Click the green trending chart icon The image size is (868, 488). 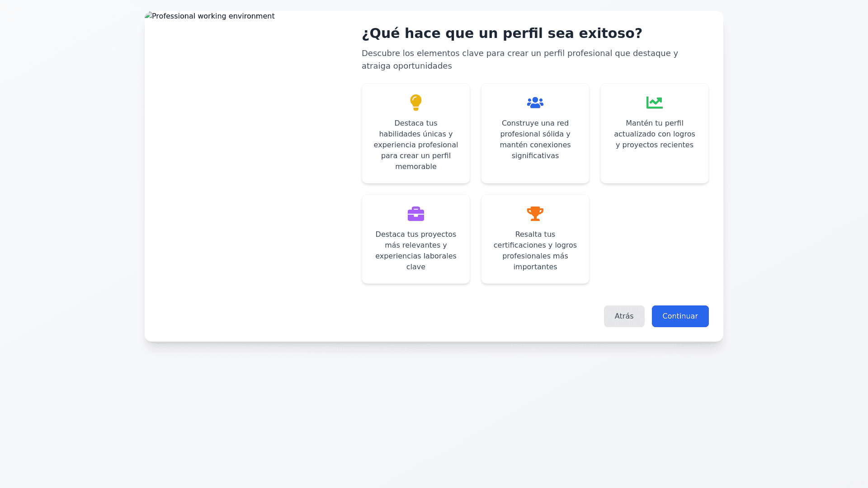(654, 103)
